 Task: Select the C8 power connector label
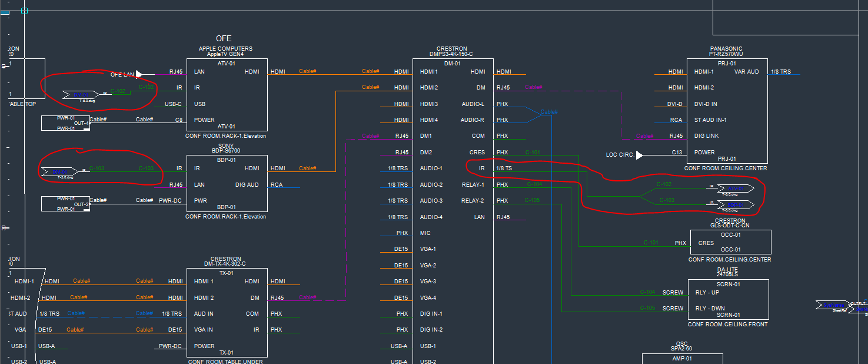(x=179, y=120)
